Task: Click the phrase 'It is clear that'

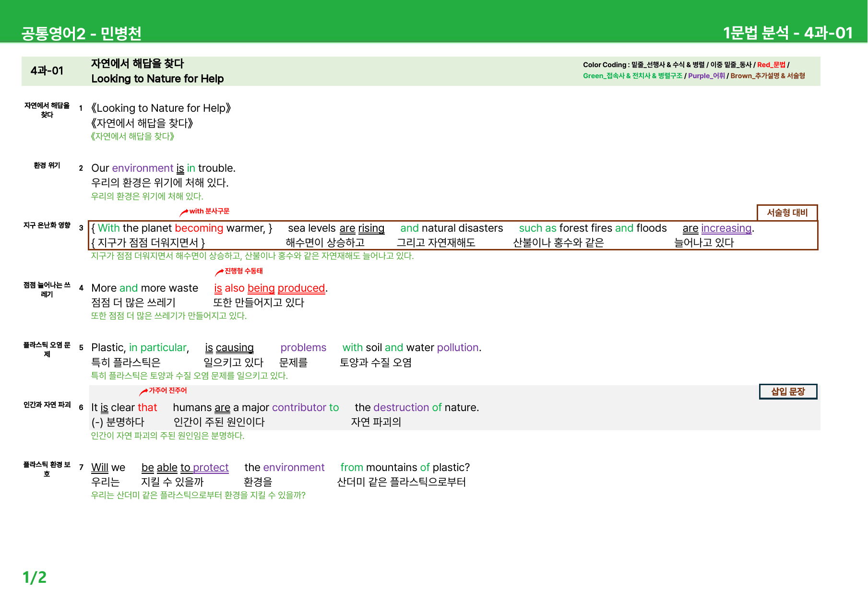Action: 124,408
